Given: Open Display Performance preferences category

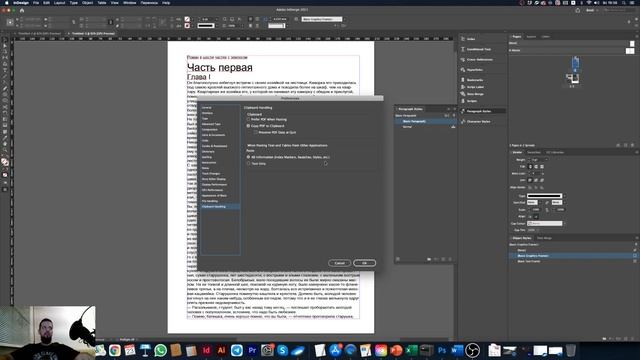Looking at the screenshot, I should coord(214,184).
